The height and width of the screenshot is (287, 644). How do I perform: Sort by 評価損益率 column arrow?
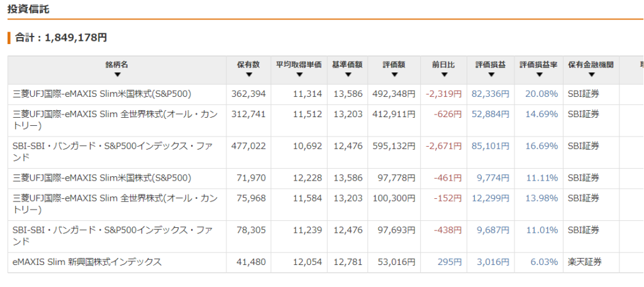click(x=539, y=75)
